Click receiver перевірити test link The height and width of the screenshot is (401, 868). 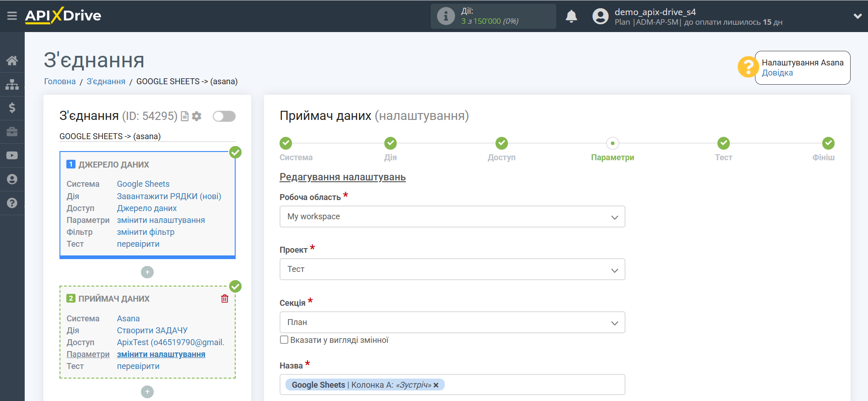[138, 366]
